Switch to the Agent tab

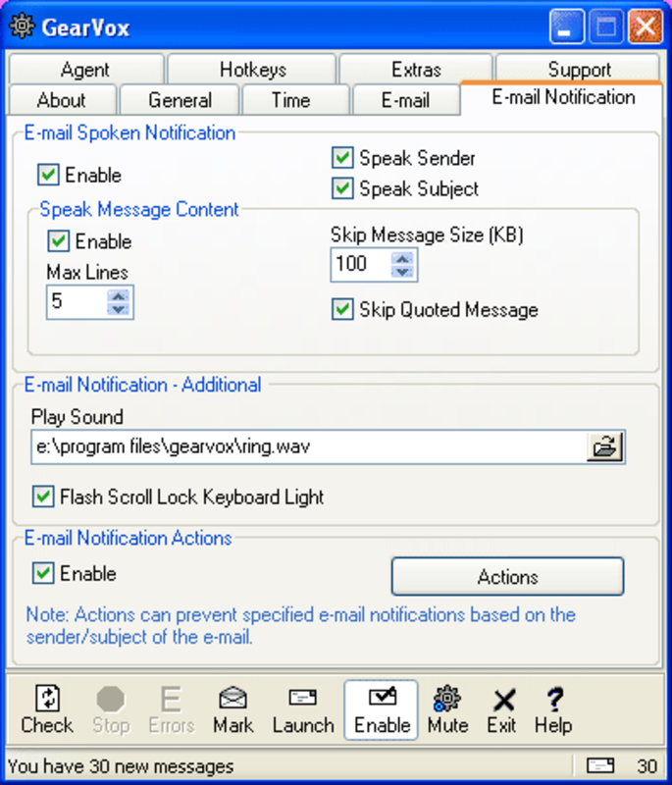[86, 69]
